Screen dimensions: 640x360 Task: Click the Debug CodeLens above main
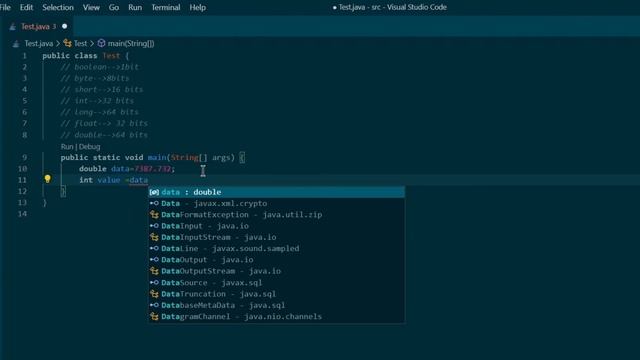tap(89, 147)
